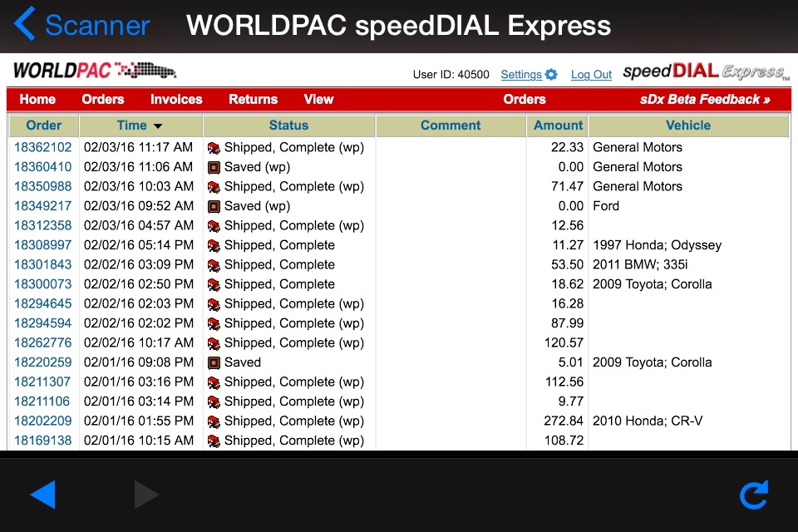Sort by the Comment column header
This screenshot has width=798, height=532.
(451, 126)
